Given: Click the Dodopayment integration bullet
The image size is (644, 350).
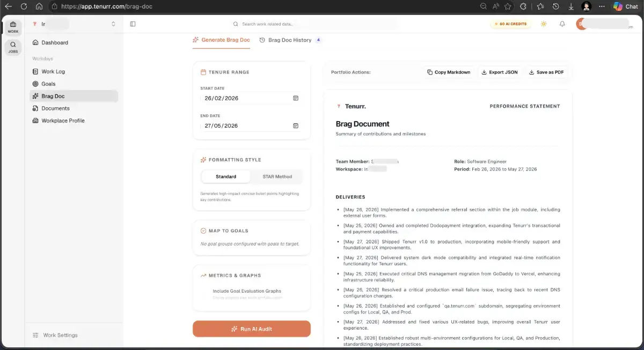Looking at the screenshot, I should (x=452, y=228).
